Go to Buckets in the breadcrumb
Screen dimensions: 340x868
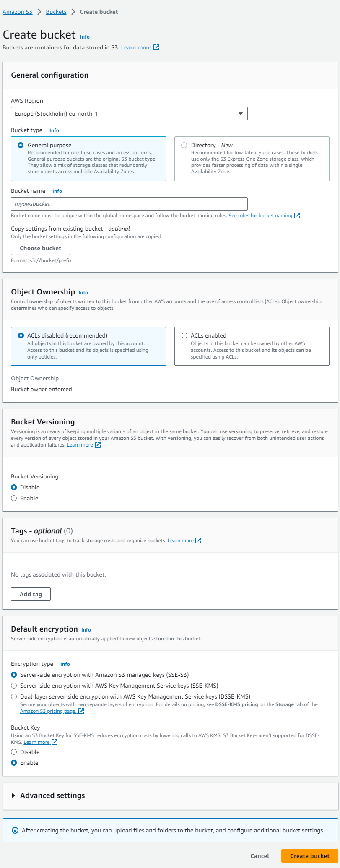pyautogui.click(x=56, y=12)
